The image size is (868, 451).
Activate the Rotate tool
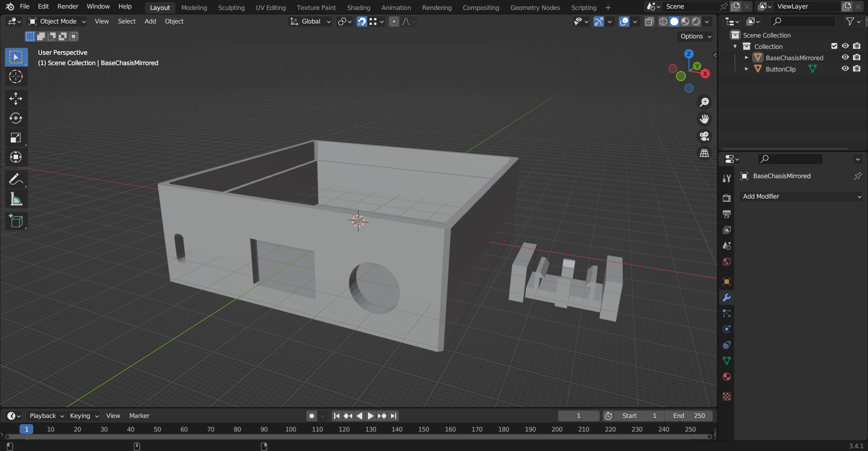coord(16,118)
